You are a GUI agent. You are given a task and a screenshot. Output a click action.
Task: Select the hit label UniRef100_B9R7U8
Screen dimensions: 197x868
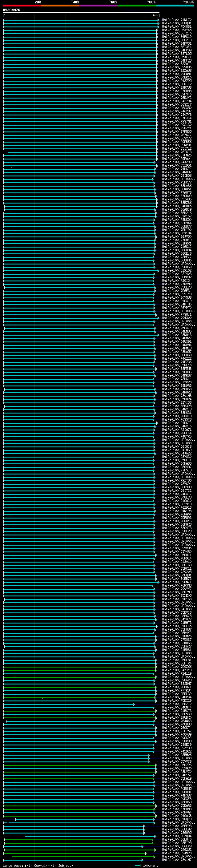click(177, 88)
